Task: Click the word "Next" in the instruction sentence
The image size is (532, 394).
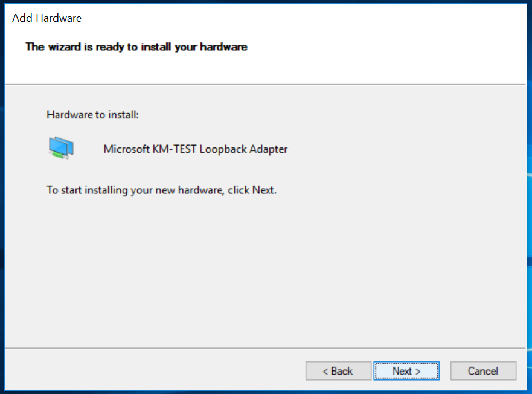Action: [263, 190]
